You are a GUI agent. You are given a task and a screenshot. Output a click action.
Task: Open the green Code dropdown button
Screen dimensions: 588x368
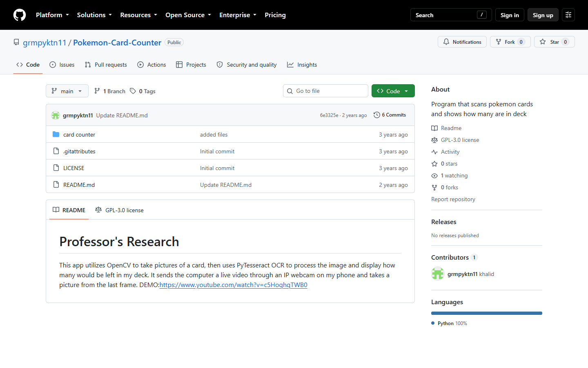point(393,91)
